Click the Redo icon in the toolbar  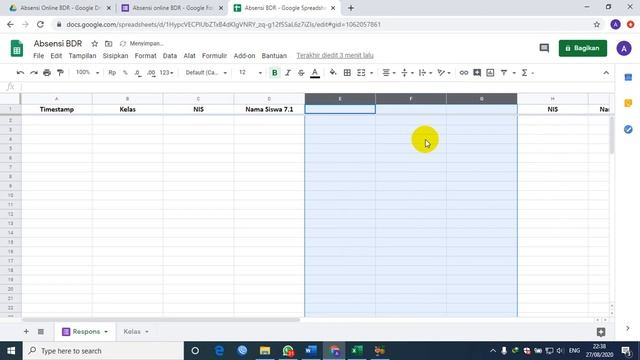pyautogui.click(x=34, y=73)
